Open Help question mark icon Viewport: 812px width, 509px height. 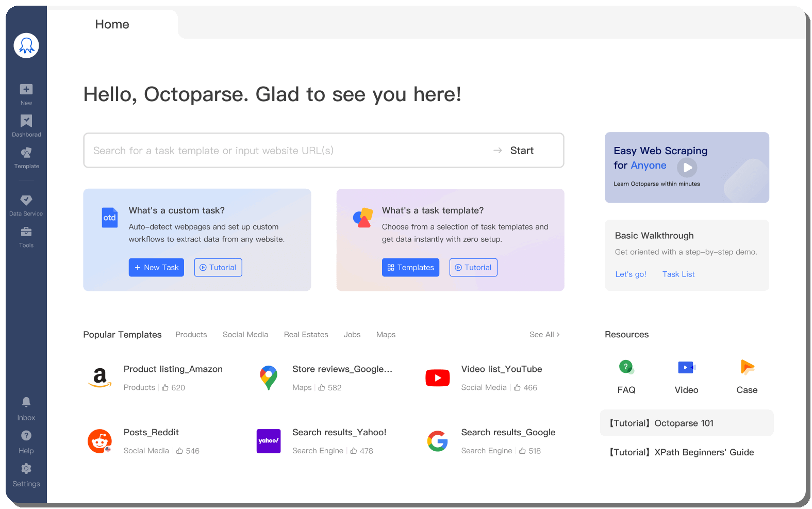[26, 436]
